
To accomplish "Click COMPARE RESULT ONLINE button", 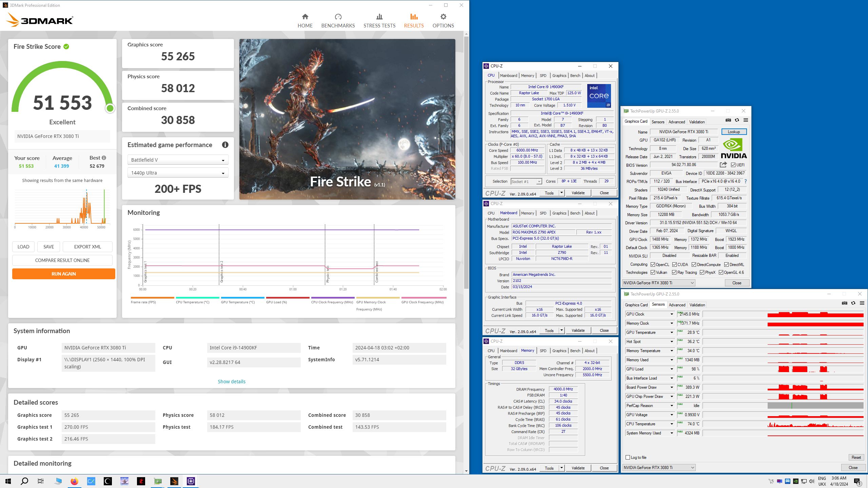I will click(62, 260).
